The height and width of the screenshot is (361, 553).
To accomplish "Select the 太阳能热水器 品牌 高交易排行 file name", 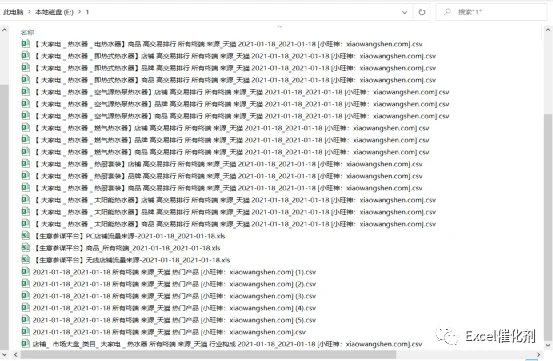I will [x=235, y=212].
